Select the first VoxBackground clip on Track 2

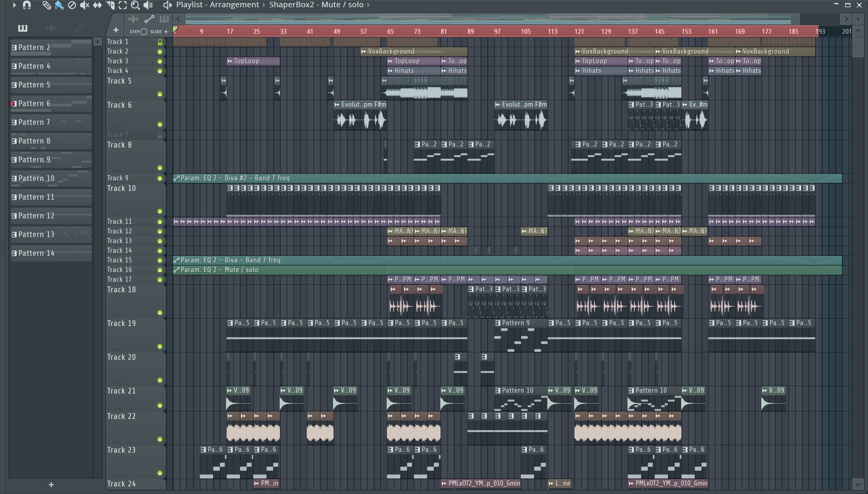pyautogui.click(x=414, y=52)
